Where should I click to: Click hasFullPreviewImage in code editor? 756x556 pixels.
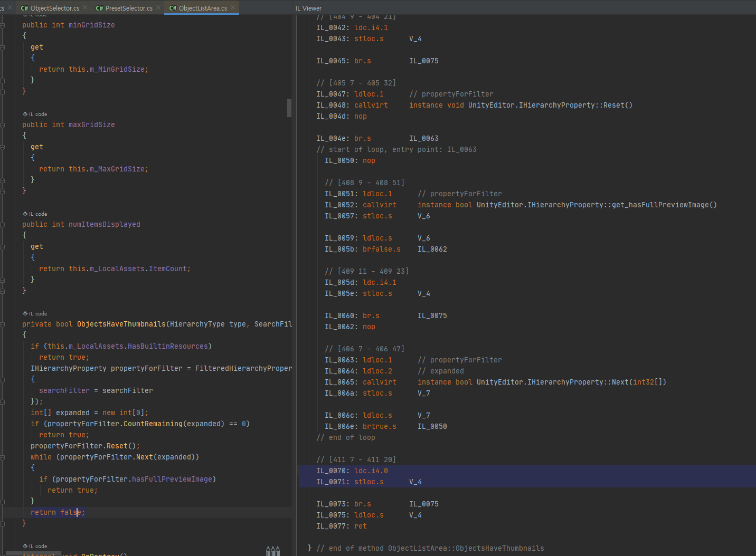[172, 479]
